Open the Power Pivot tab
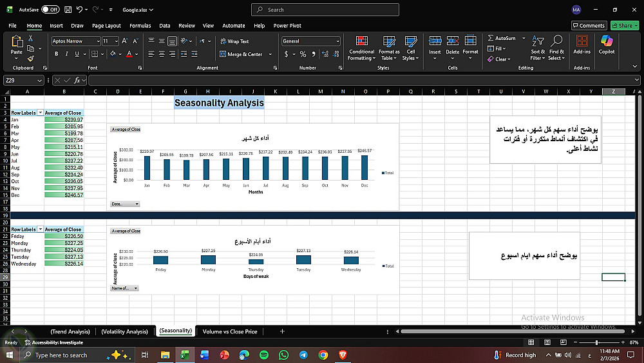The image size is (644, 363). point(287,26)
